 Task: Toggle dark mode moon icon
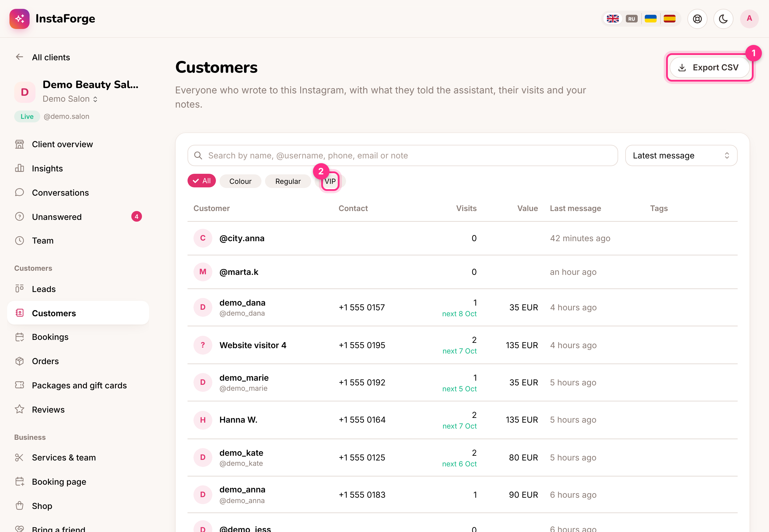coord(723,19)
